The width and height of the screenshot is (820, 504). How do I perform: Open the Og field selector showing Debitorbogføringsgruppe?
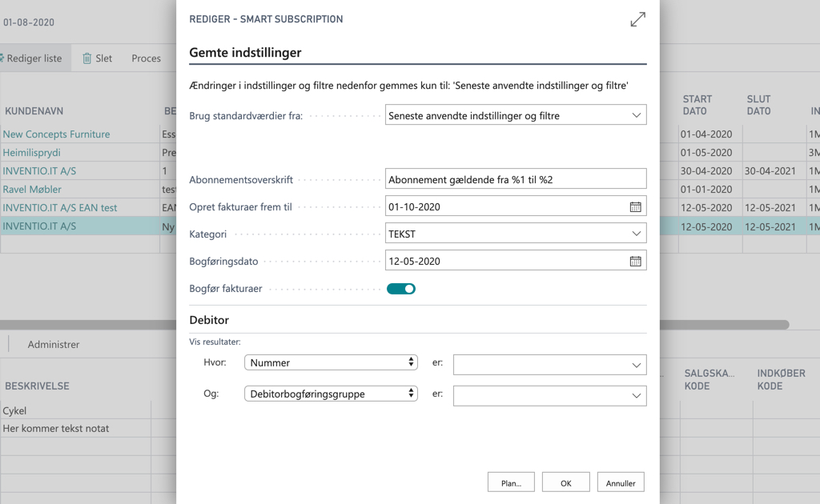coord(331,394)
